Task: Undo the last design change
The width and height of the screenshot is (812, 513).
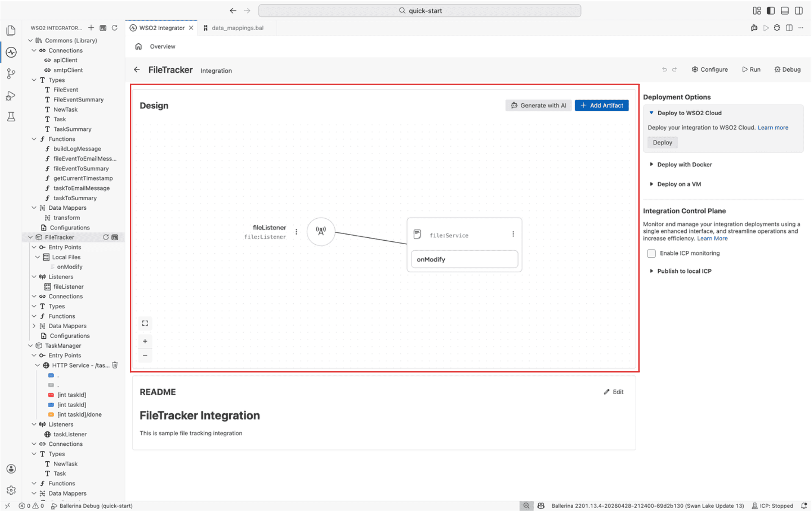Action: [x=664, y=70]
